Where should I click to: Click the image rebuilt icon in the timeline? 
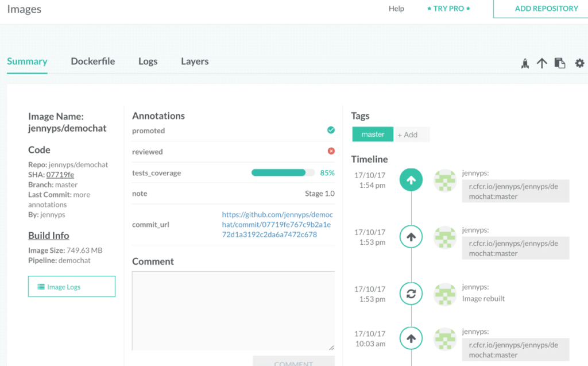(411, 293)
